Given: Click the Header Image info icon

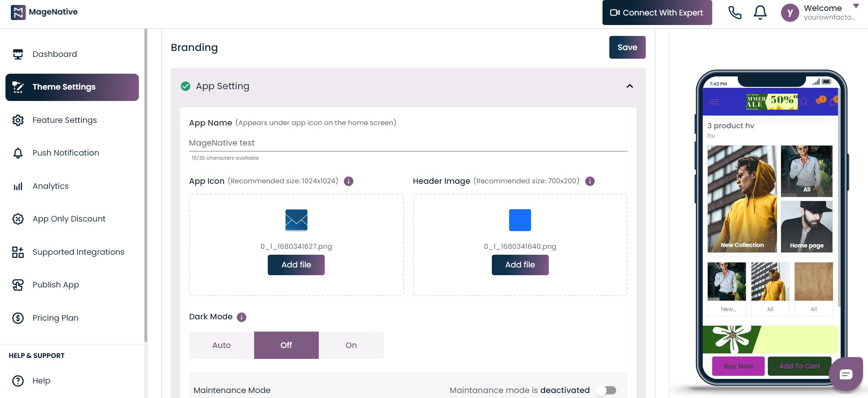Looking at the screenshot, I should [590, 181].
